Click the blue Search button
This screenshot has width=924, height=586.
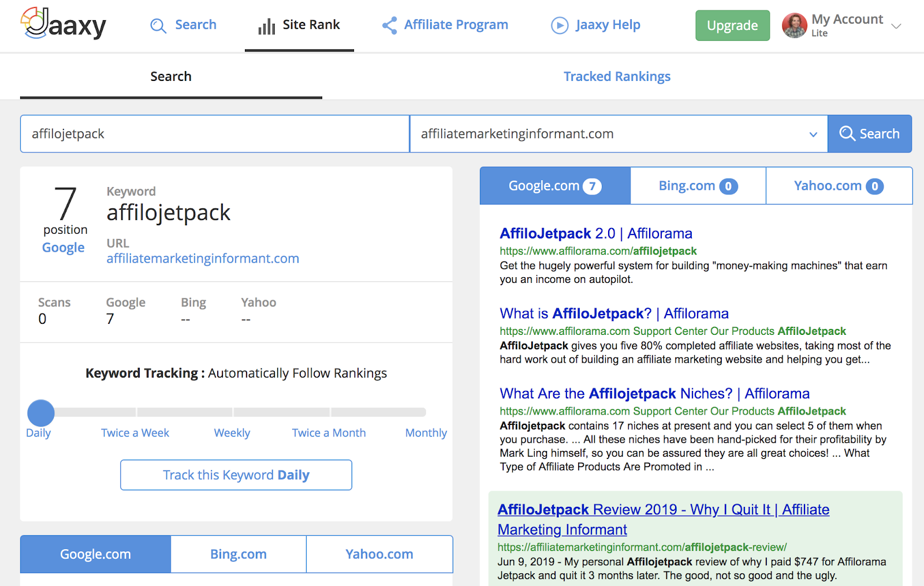870,134
